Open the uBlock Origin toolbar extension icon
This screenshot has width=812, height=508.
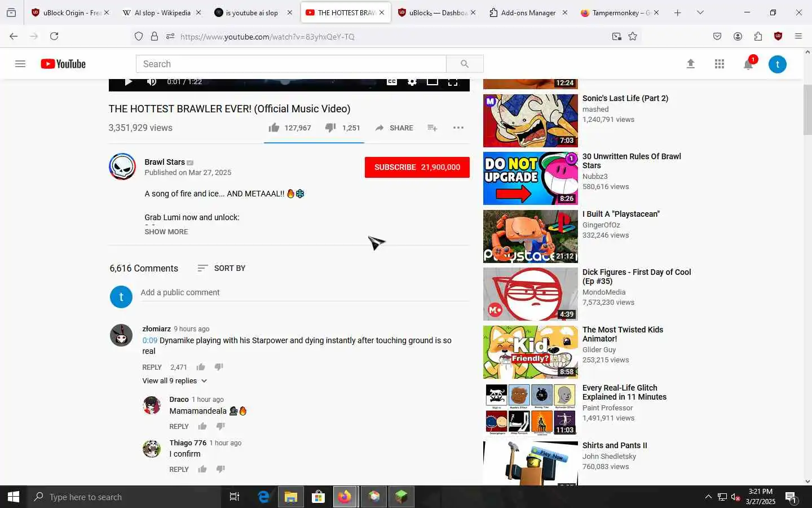778,36
